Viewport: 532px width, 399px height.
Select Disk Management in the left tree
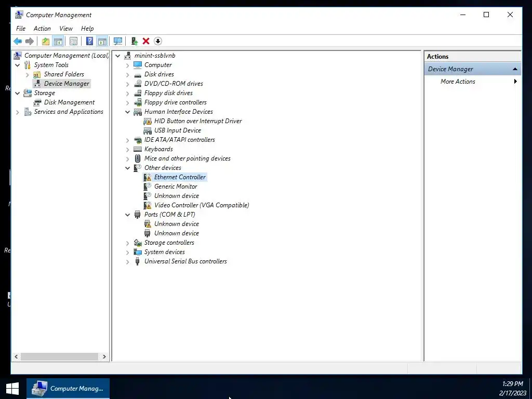(69, 102)
